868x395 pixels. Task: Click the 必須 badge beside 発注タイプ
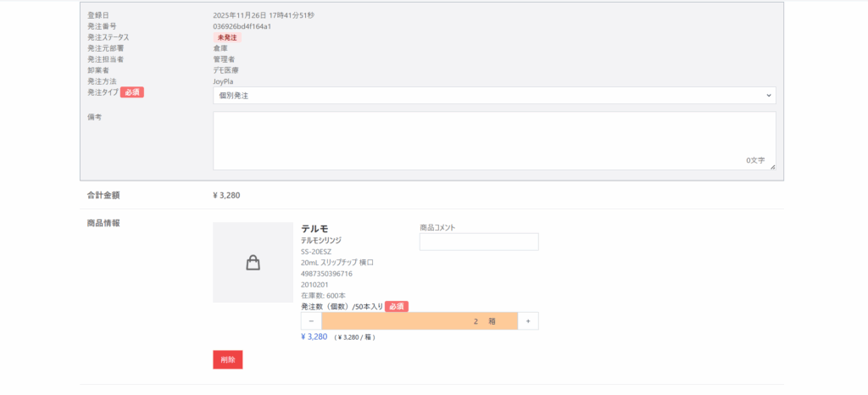(132, 92)
